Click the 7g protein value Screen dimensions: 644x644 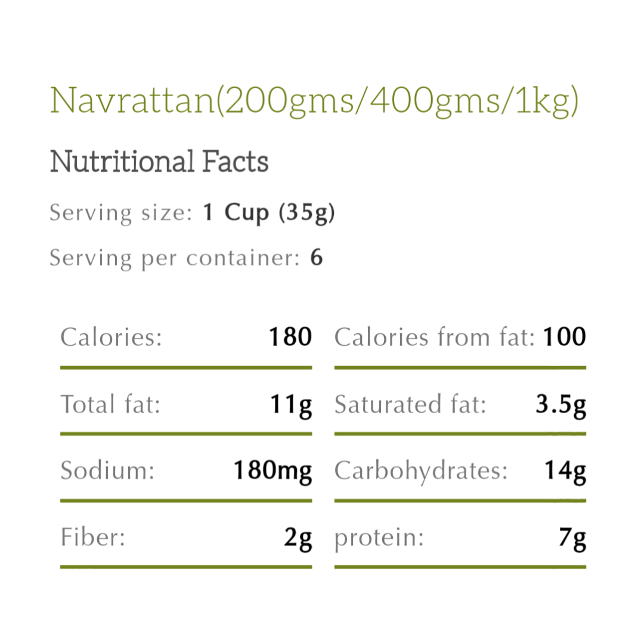pos(572,538)
